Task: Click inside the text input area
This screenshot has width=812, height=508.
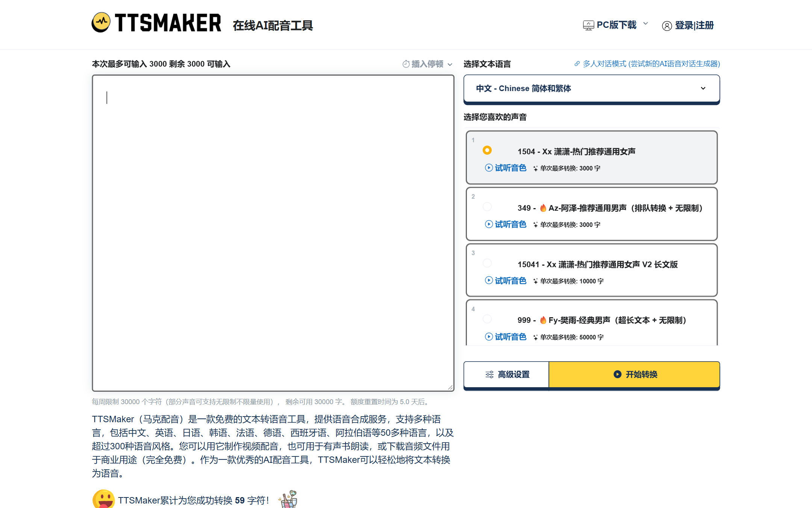Action: 273,233
